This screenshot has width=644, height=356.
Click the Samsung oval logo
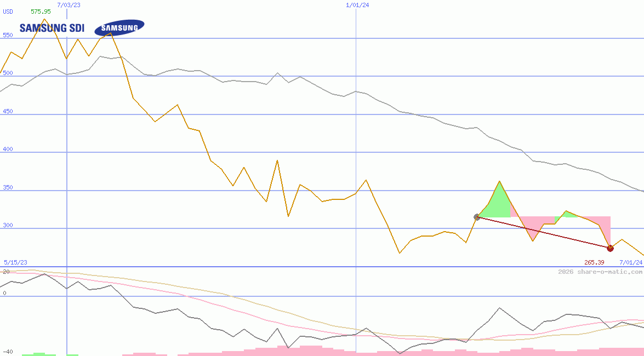(x=119, y=28)
